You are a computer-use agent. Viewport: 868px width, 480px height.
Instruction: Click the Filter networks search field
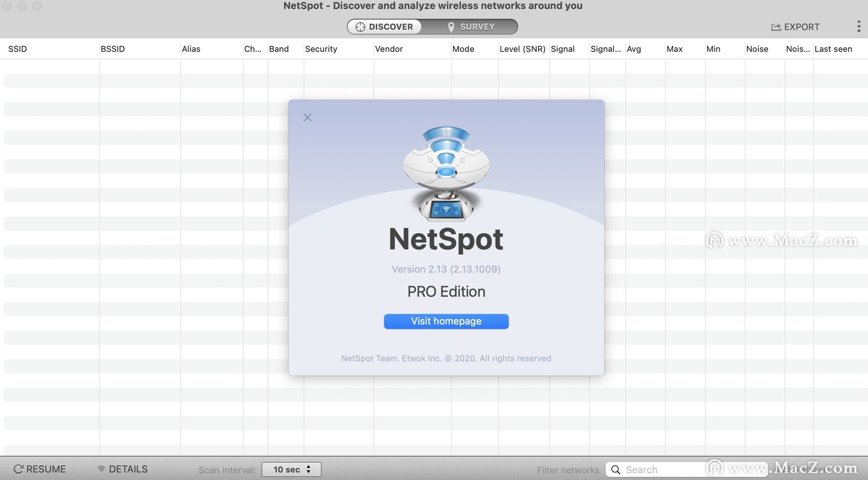pyautogui.click(x=686, y=470)
